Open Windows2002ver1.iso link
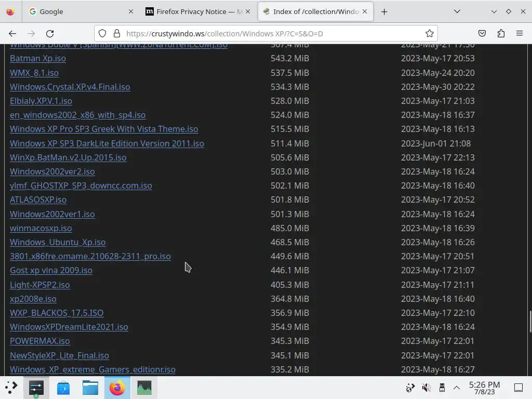Screen dimensions: 532x399 click(52, 215)
